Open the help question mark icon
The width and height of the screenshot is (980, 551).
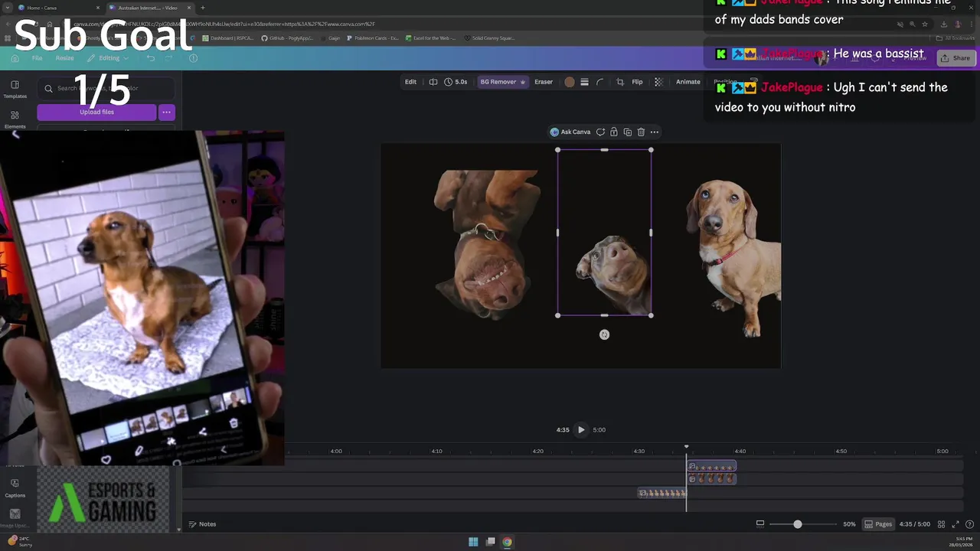pyautogui.click(x=969, y=524)
